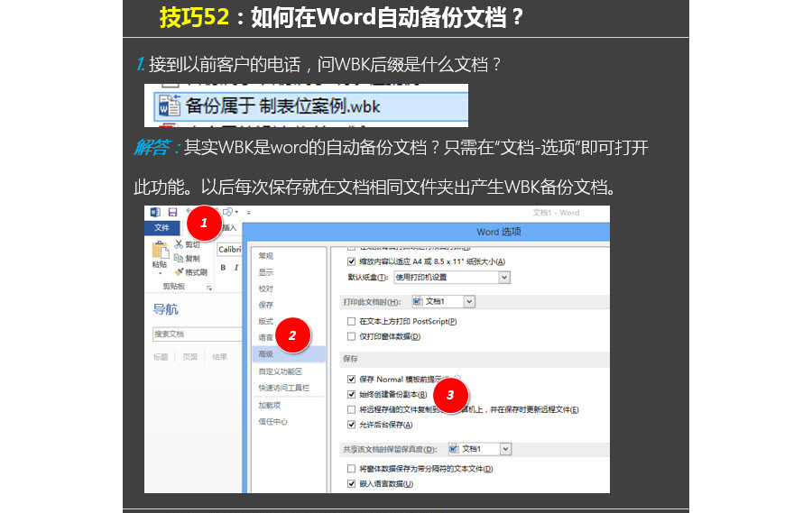
Task: Select 保存 in Word Options sidebar
Action: pyautogui.click(x=265, y=305)
